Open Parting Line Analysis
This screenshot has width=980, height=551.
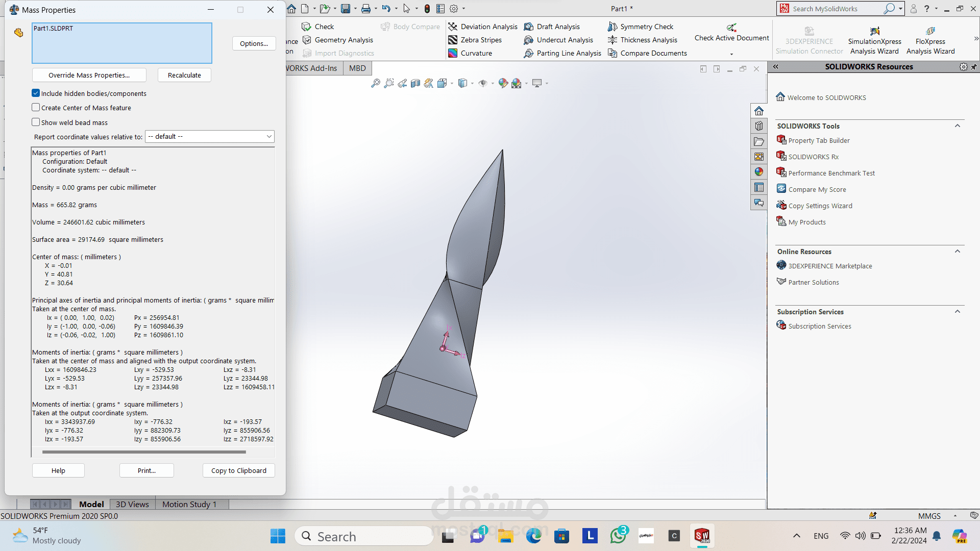(x=562, y=53)
